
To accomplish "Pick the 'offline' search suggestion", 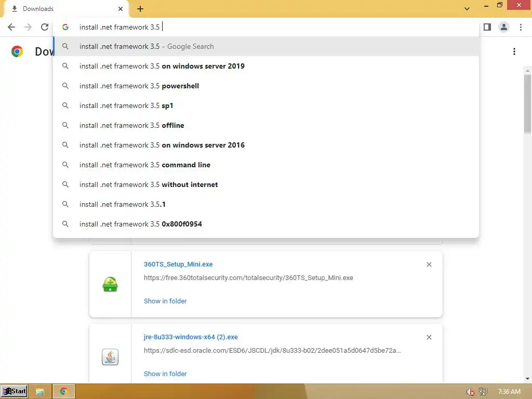I will [266, 125].
